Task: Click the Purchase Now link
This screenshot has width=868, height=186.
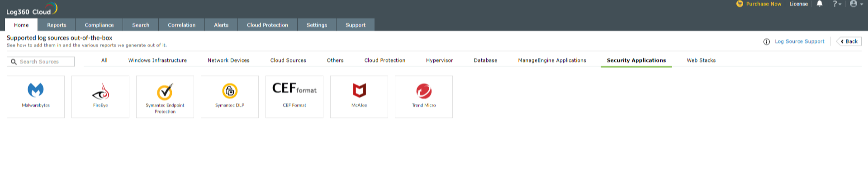Action: pyautogui.click(x=764, y=4)
